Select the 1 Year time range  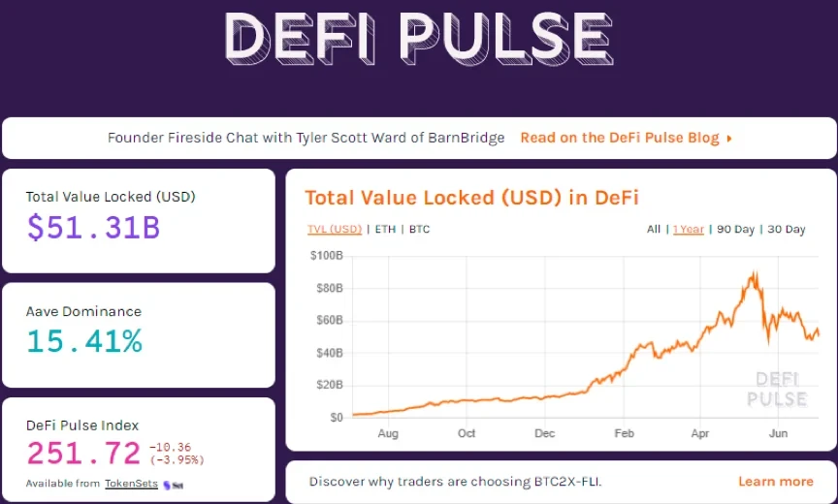click(689, 230)
